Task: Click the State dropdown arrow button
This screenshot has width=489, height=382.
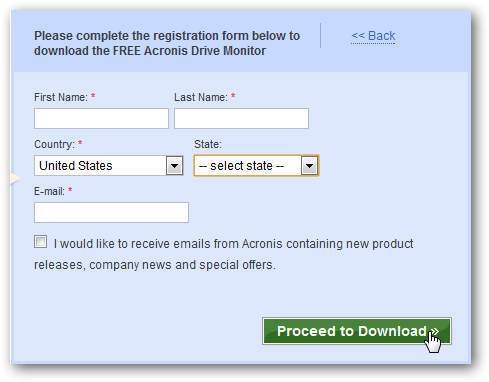Action: pos(309,165)
